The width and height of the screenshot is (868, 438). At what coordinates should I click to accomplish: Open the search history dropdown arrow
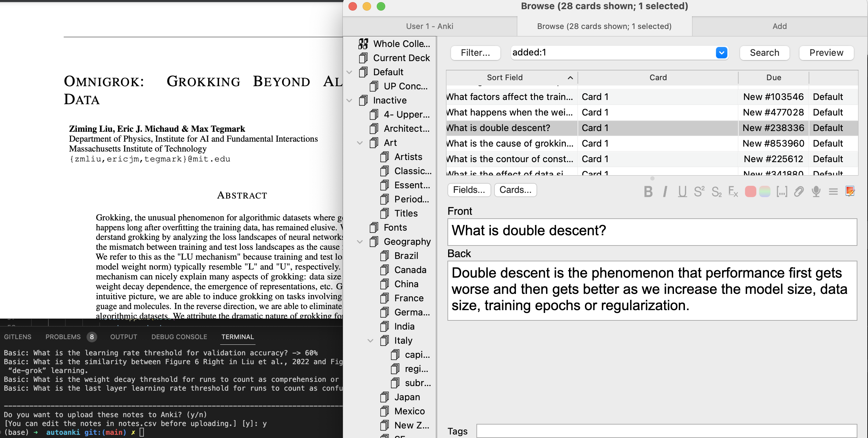pyautogui.click(x=721, y=53)
